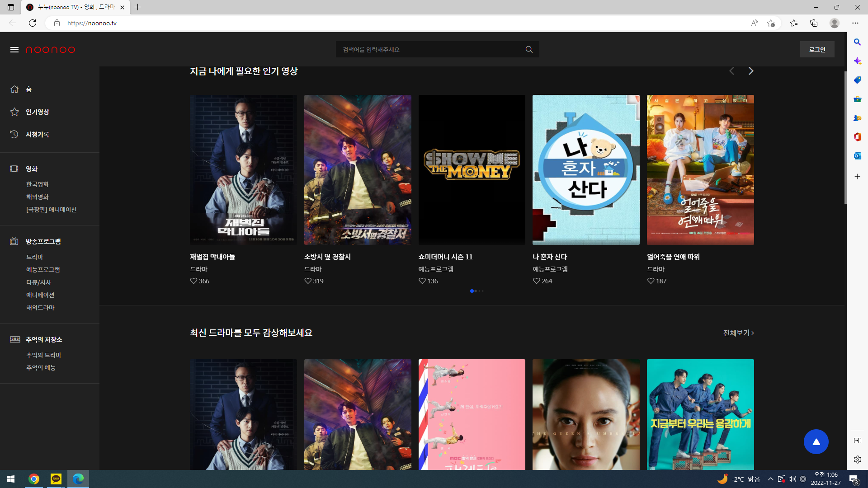Click the history clock icon for 시청기록

(14, 135)
